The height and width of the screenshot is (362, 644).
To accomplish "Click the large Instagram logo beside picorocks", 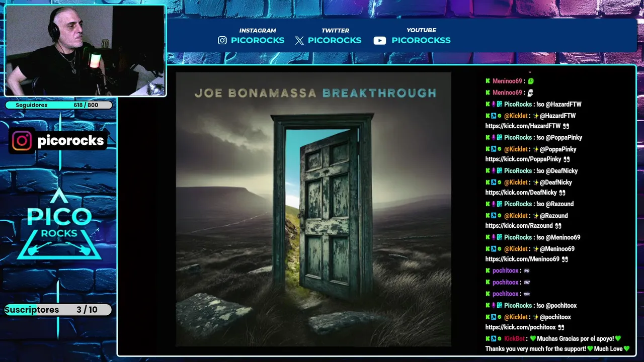I will (x=22, y=141).
